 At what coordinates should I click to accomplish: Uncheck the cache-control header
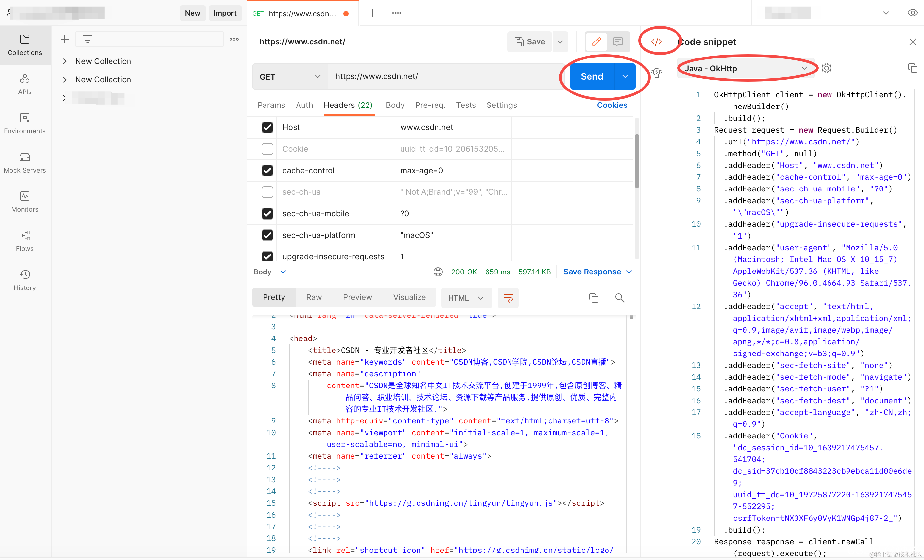point(267,171)
